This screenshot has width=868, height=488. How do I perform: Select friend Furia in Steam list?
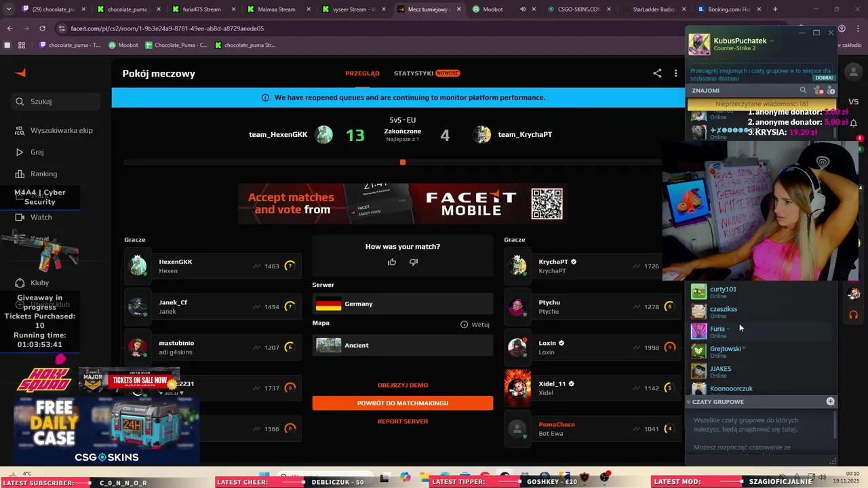tap(761, 331)
